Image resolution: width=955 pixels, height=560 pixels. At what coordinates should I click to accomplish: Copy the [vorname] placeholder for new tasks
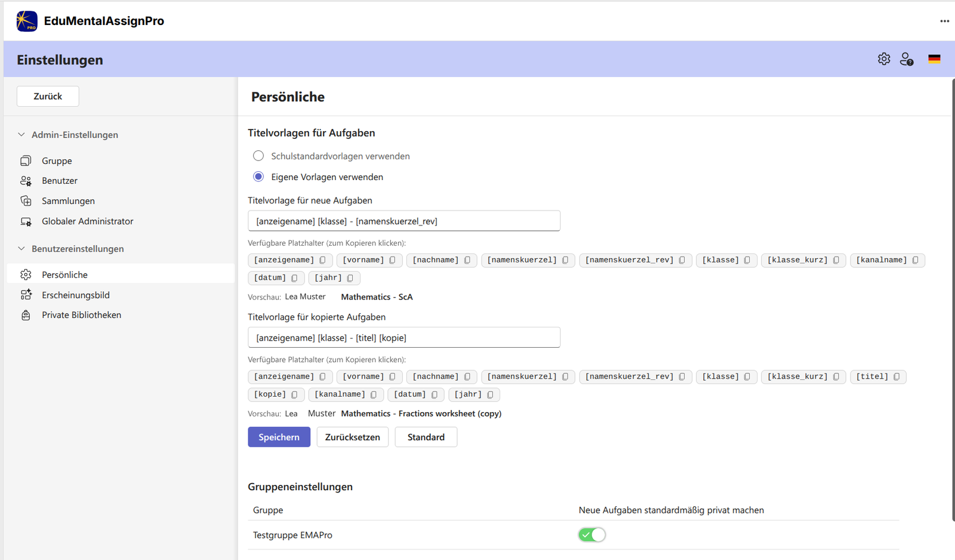[x=369, y=260]
